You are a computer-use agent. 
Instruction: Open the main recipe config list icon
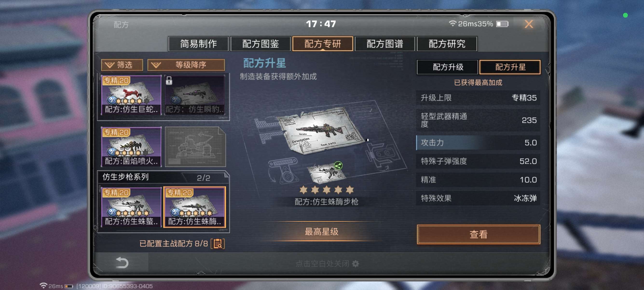click(218, 243)
